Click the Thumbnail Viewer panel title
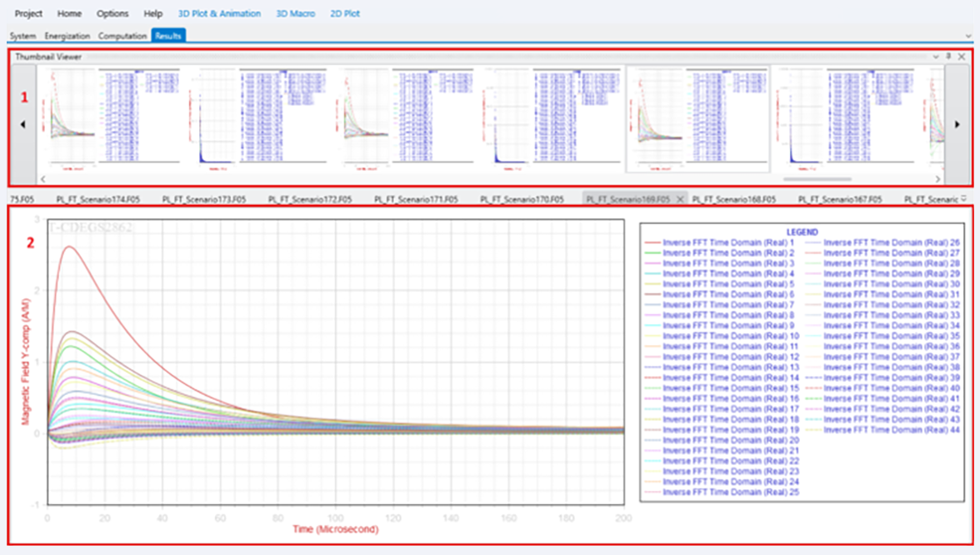The image size is (980, 555). (x=48, y=57)
